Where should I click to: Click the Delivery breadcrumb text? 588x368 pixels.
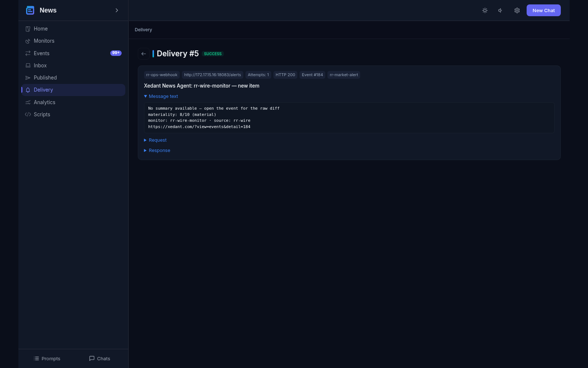[x=143, y=30]
